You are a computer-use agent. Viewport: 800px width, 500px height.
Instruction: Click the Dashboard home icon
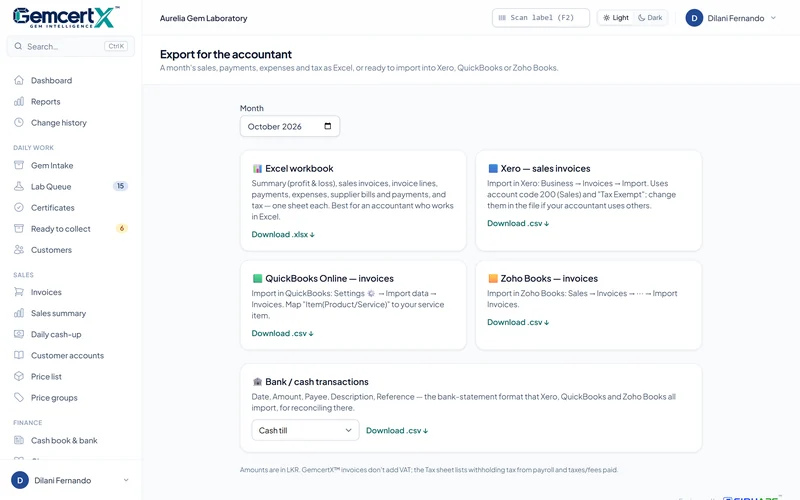[19, 80]
